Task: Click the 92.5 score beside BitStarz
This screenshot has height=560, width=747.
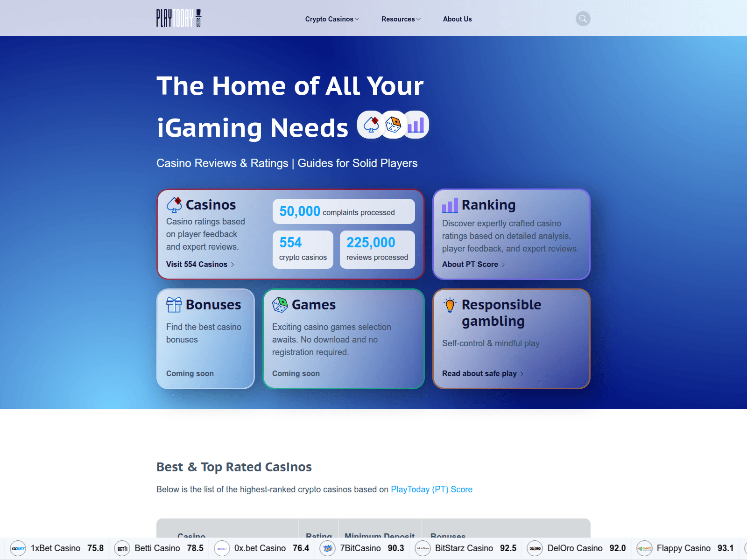Action: pos(508,548)
